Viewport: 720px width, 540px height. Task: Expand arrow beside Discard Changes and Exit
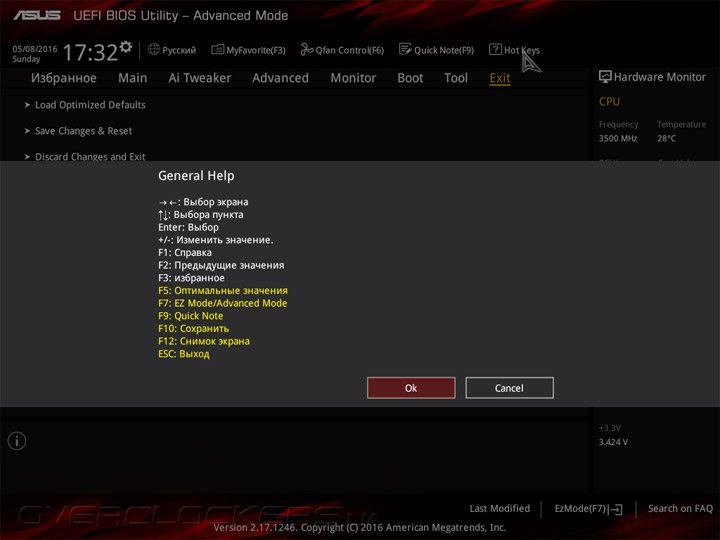tap(27, 157)
